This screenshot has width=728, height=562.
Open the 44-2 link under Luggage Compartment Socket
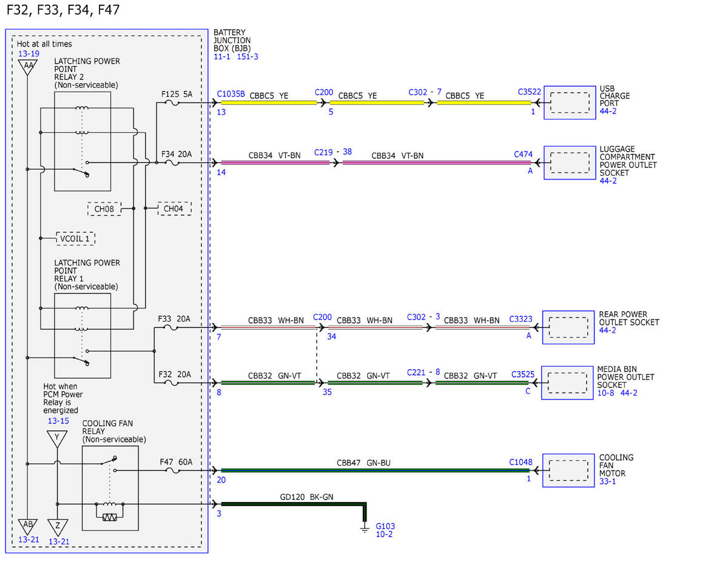point(609,181)
